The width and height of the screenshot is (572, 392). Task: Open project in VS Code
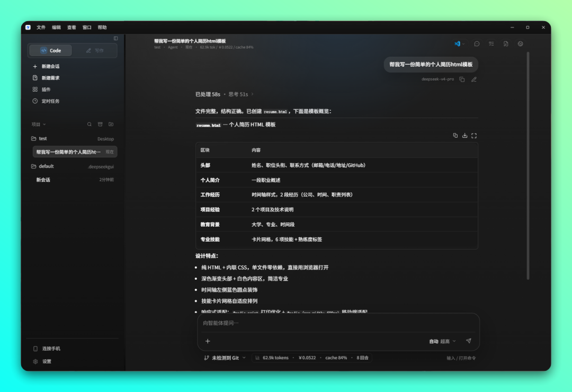coord(457,44)
